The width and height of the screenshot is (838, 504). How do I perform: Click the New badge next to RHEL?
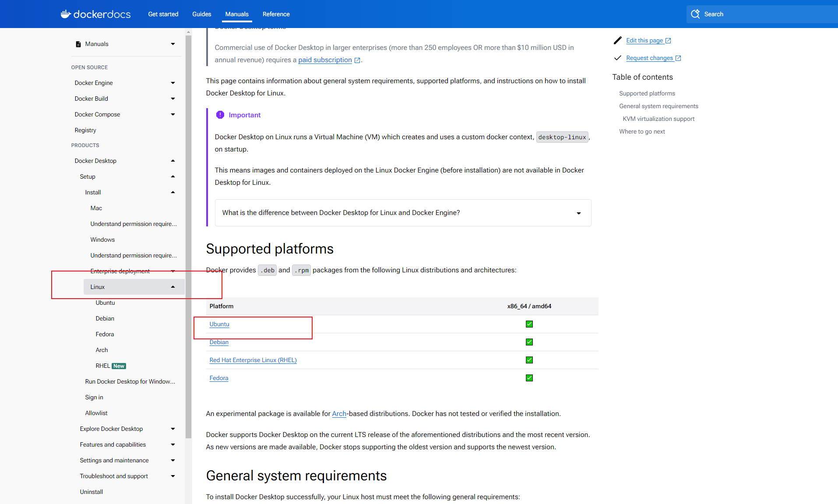119,366
